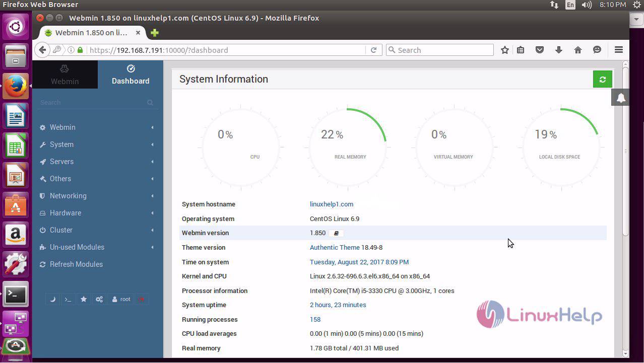This screenshot has width=644, height=363.
Task: Open running processes count 158
Action: [x=315, y=320]
